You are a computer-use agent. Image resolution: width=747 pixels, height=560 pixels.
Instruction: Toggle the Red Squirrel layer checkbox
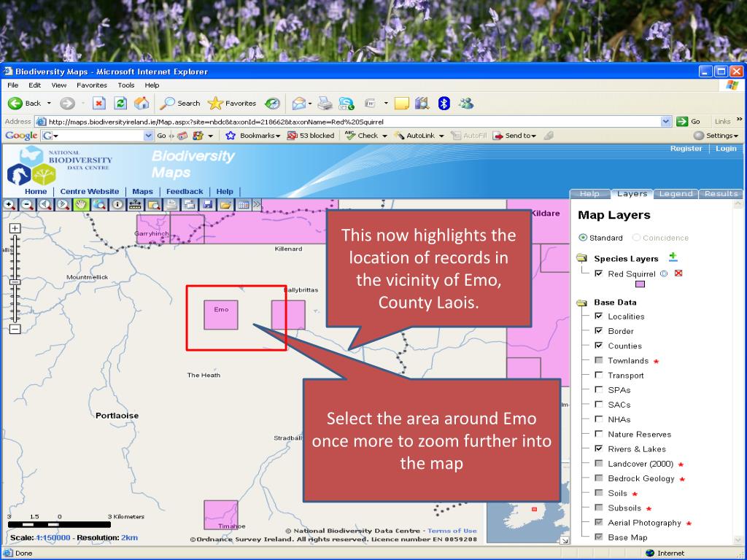coord(599,273)
